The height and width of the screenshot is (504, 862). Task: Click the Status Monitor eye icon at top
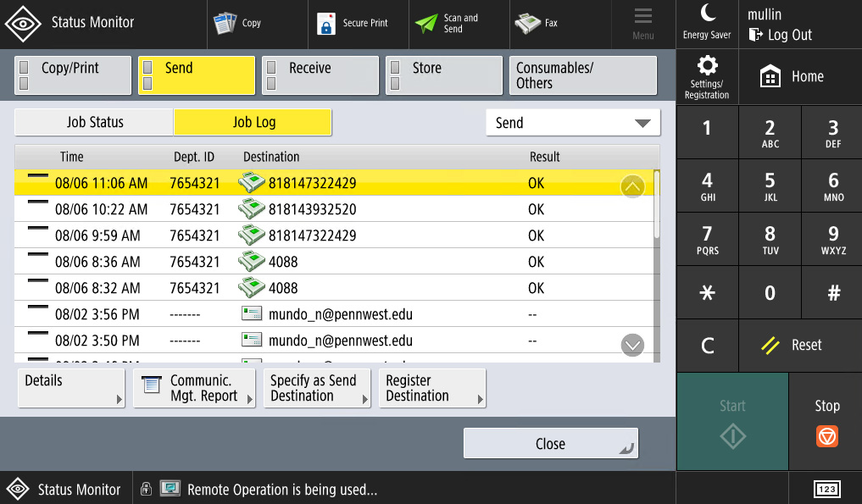click(x=23, y=24)
